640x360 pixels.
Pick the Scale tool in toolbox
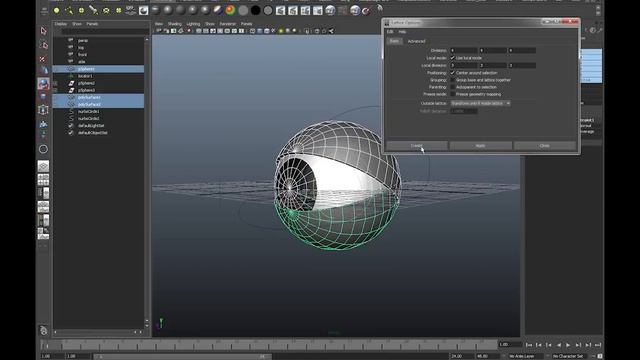[x=43, y=97]
